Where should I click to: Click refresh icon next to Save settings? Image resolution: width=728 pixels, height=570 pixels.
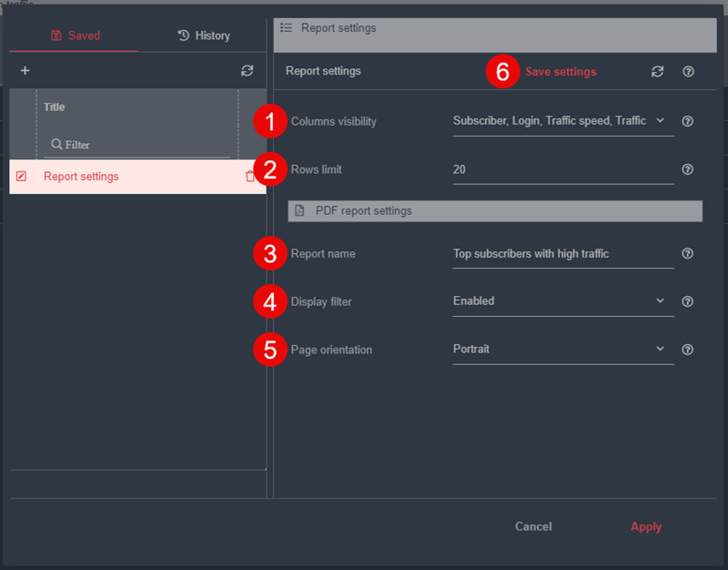[657, 72]
